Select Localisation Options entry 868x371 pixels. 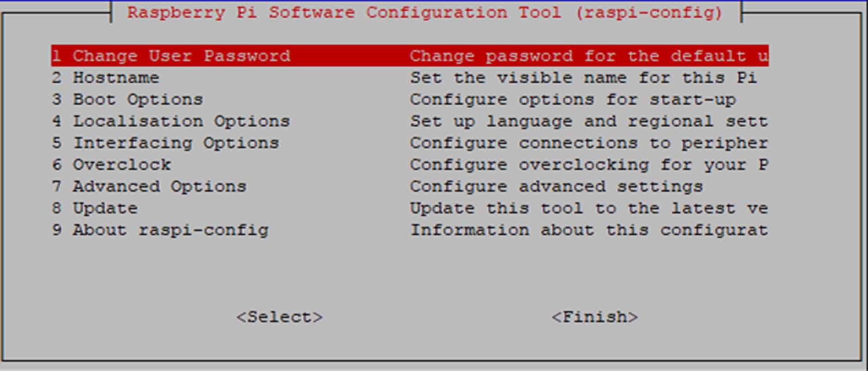pyautogui.click(x=181, y=121)
